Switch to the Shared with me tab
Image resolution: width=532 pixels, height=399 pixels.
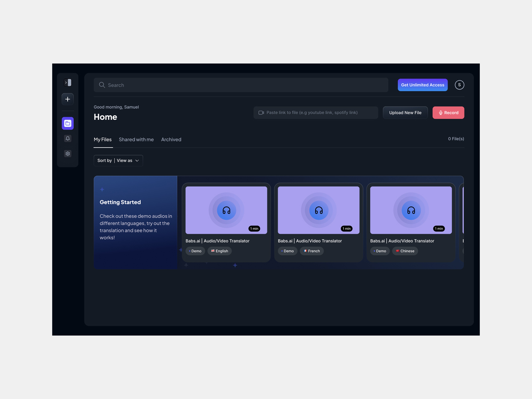[x=136, y=140]
